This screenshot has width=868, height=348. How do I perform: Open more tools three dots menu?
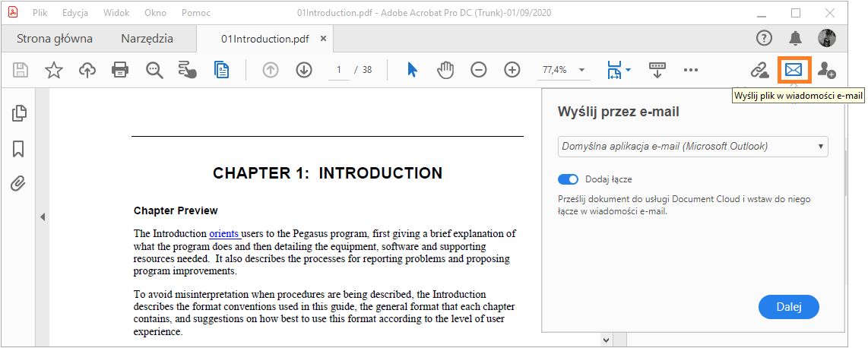tap(690, 70)
